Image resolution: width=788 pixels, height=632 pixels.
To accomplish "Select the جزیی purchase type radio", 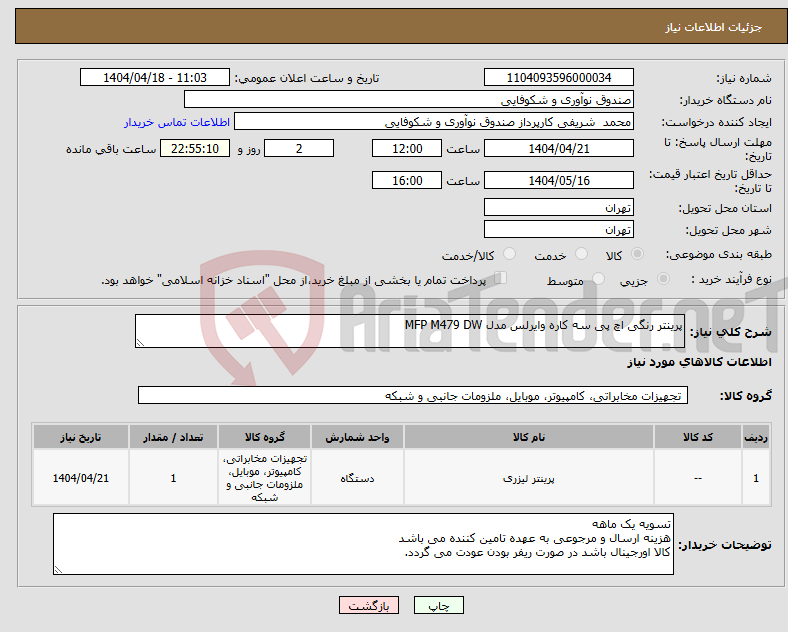I will tap(663, 278).
